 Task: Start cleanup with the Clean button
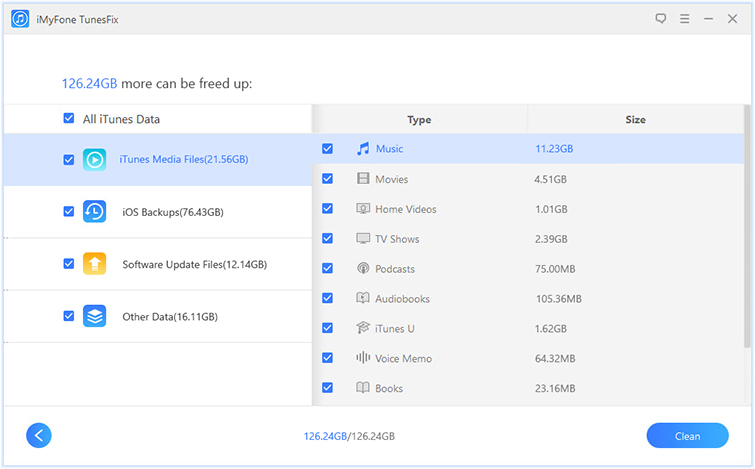(687, 436)
